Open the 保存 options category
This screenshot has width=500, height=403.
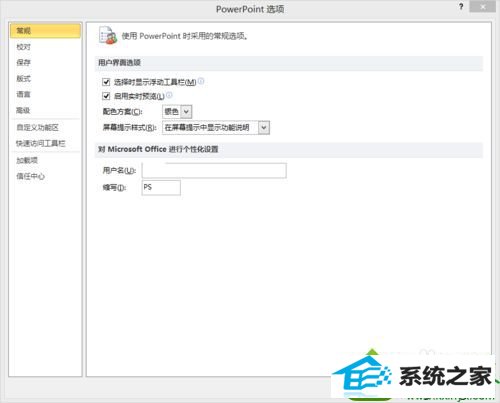pos(24,62)
